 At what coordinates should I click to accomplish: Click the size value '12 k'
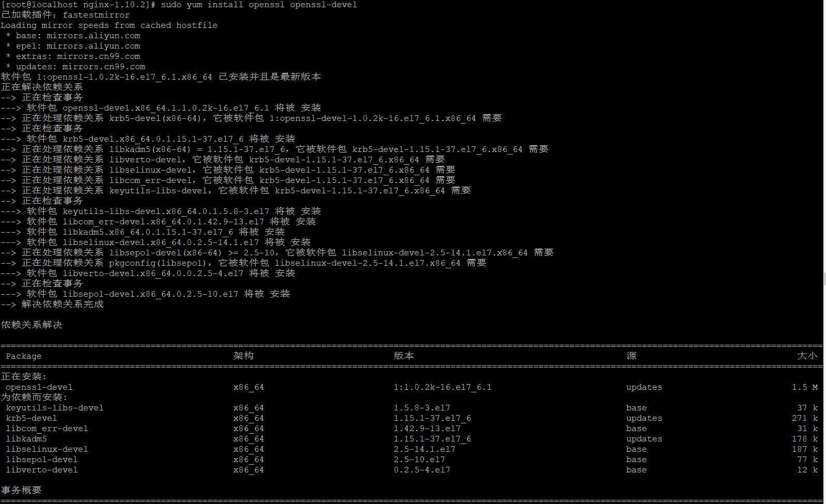click(x=807, y=470)
